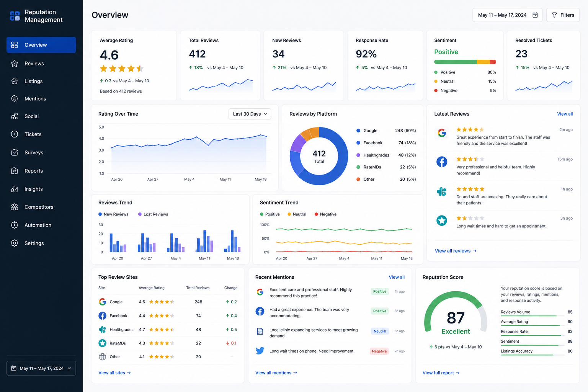
Task: Click the Sentiment color bar
Action: (x=465, y=62)
